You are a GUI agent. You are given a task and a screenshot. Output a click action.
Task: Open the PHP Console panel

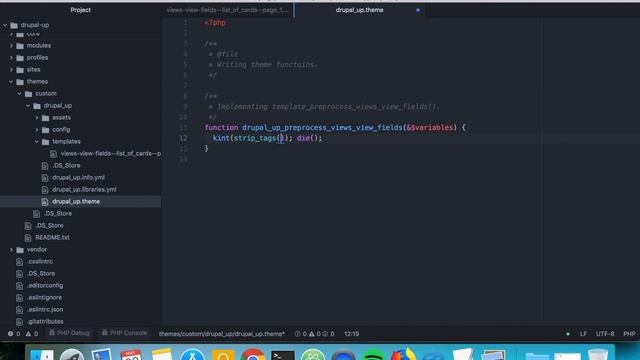(124, 333)
